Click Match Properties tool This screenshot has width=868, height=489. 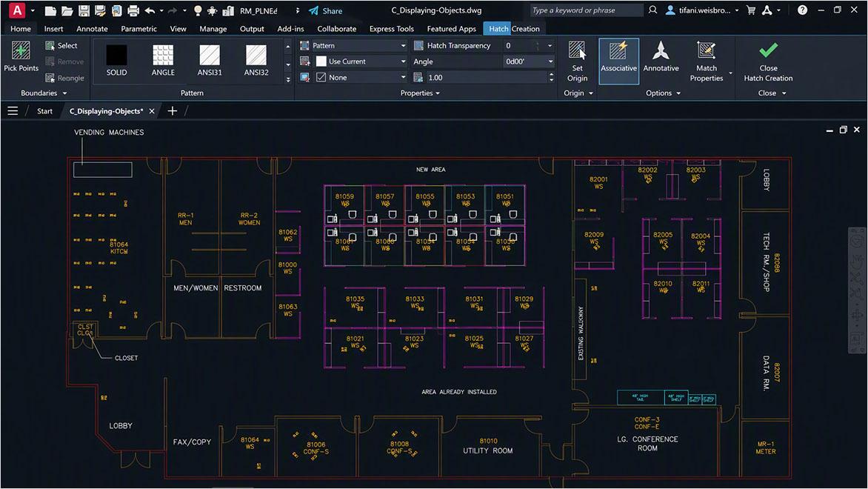707,61
